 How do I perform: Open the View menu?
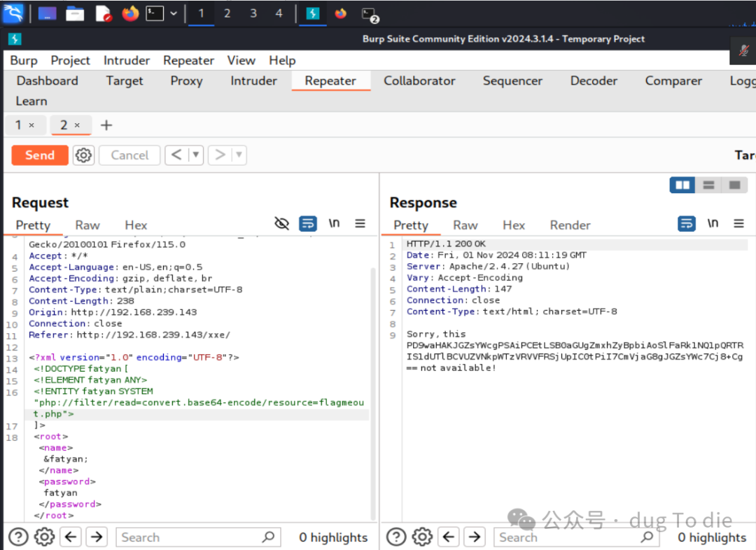pyautogui.click(x=241, y=60)
